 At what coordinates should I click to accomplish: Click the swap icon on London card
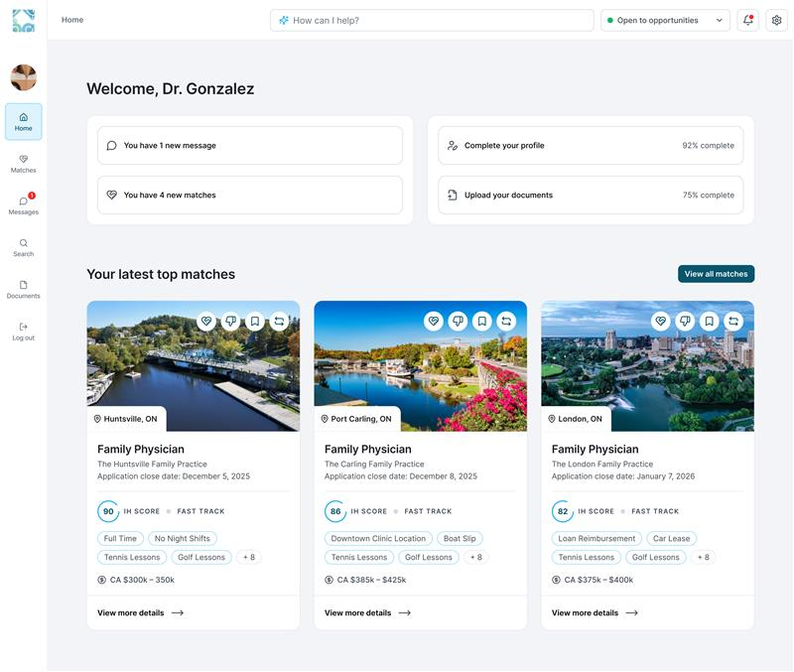733,321
